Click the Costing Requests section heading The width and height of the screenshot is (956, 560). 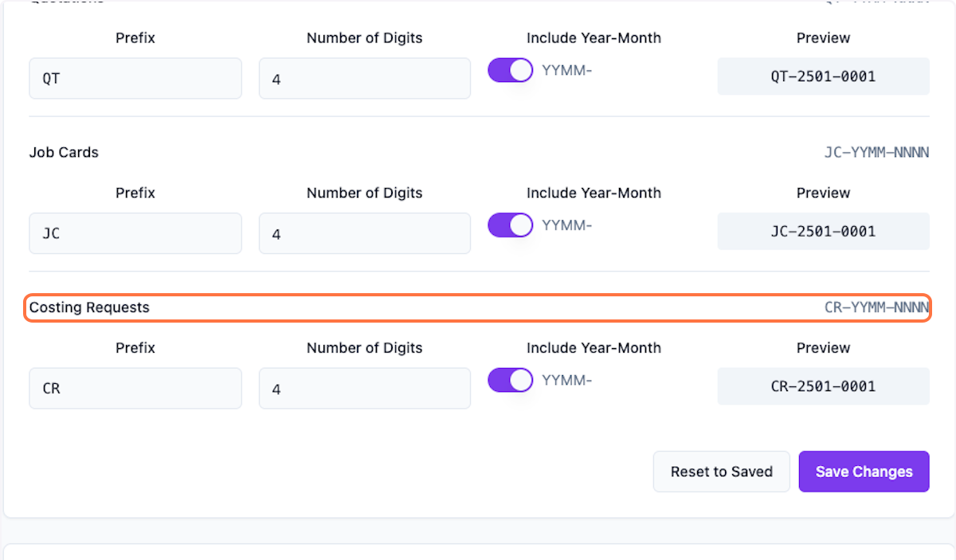(x=89, y=307)
